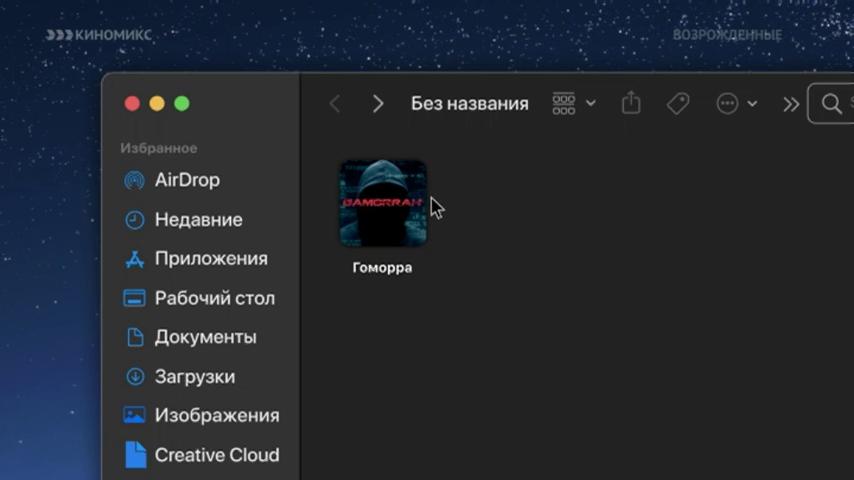Open the Creative Cloud folder
This screenshot has height=480, width=854.
point(200,454)
